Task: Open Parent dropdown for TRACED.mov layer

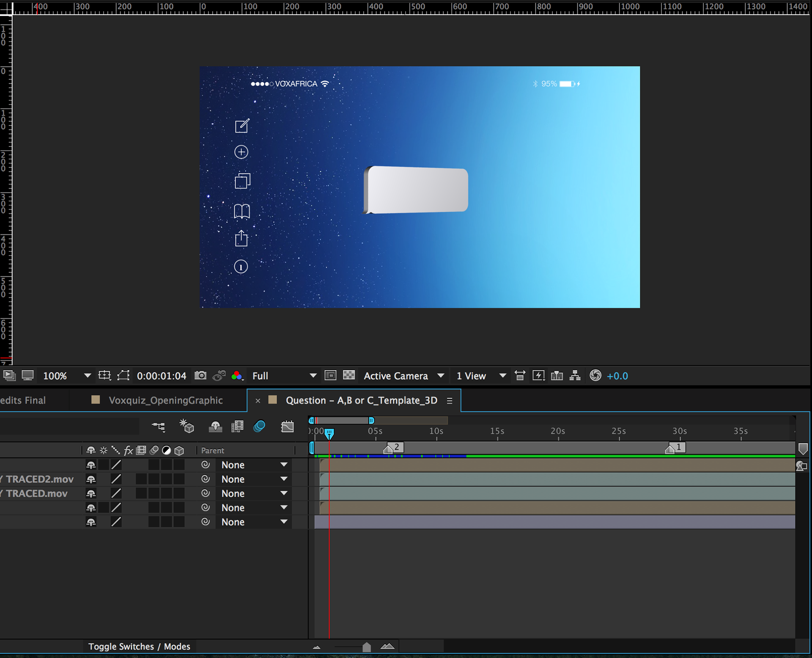Action: pos(284,493)
